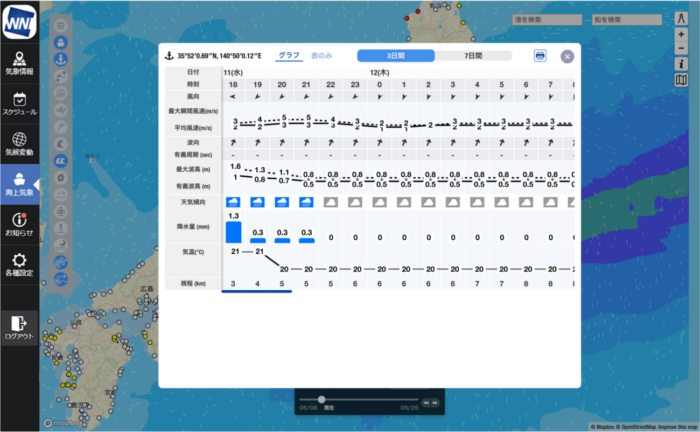Open 各種設定 gear settings
Image resolution: width=700 pixels, height=432 pixels.
tap(19, 266)
